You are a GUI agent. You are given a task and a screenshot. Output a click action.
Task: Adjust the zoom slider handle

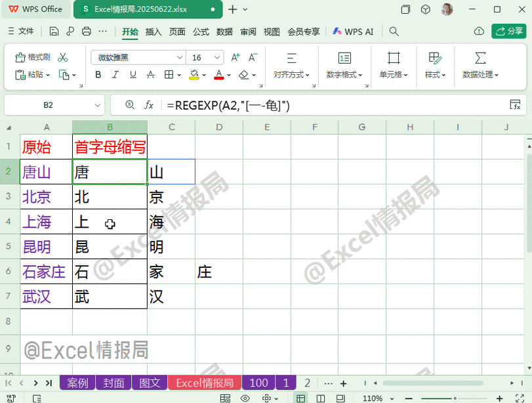tap(455, 398)
